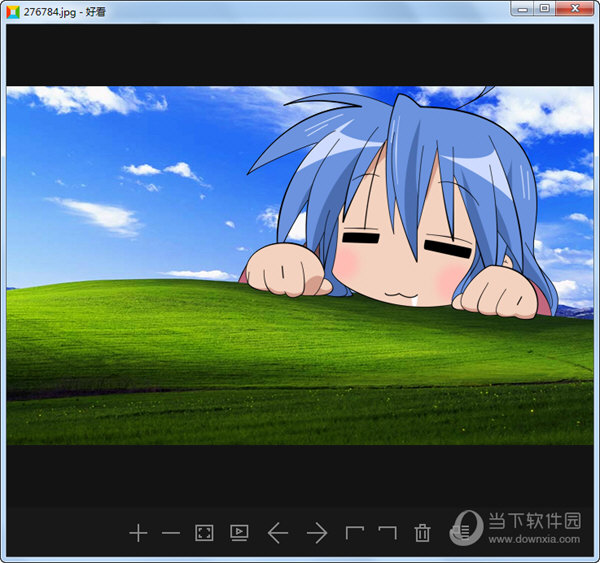This screenshot has height=563, width=600.
Task: Close the image viewer window
Action: (575, 9)
